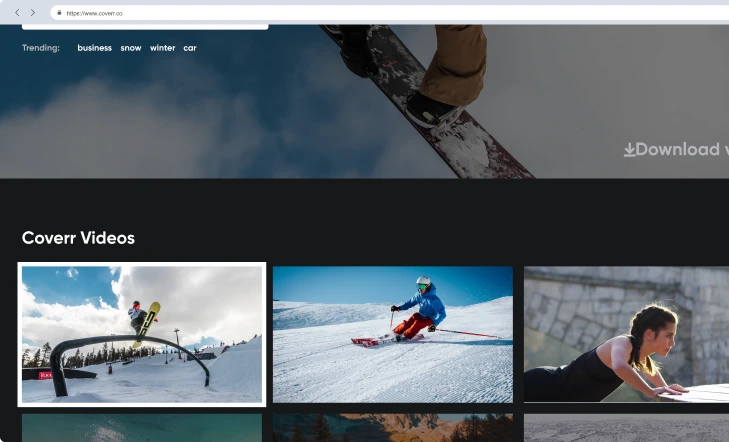Pick the 'car' trending tag
The image size is (729, 442).
190,48
